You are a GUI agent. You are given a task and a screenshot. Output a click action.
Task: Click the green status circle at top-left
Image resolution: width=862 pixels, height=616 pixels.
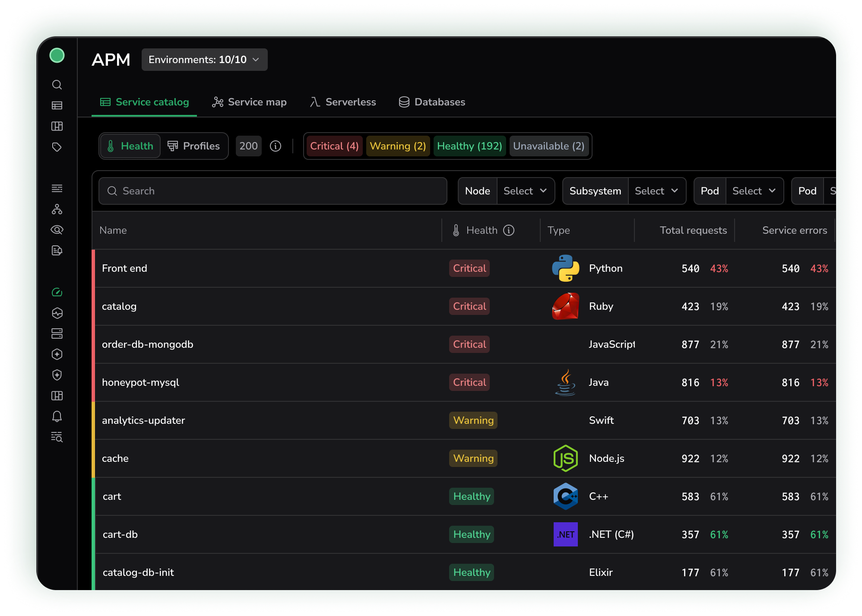pyautogui.click(x=57, y=55)
